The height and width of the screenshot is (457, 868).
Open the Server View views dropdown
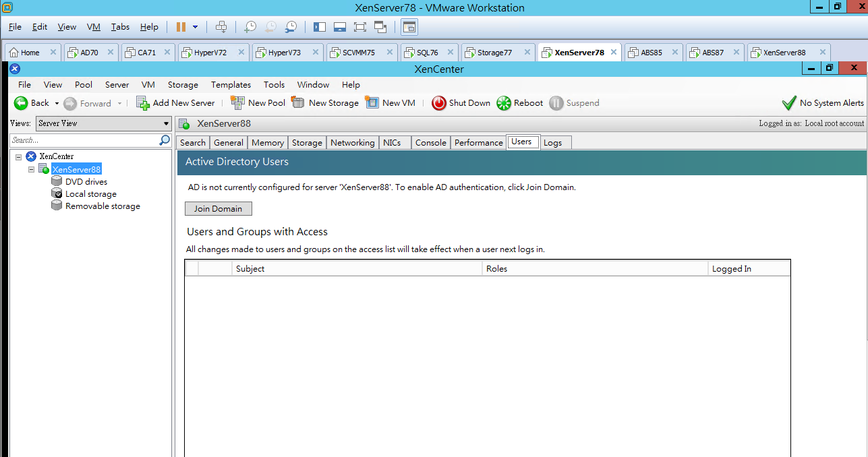pyautogui.click(x=104, y=123)
